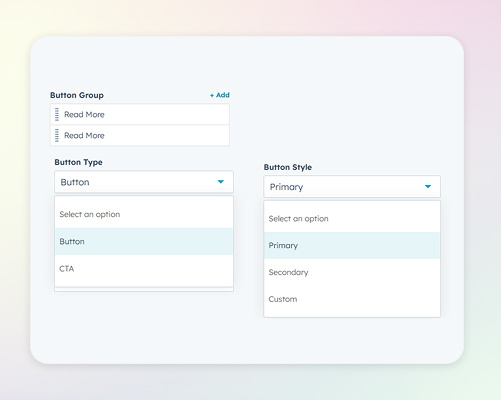Viewport: 501px width, 400px height.
Task: Click the Button Group label
Action: 77,95
